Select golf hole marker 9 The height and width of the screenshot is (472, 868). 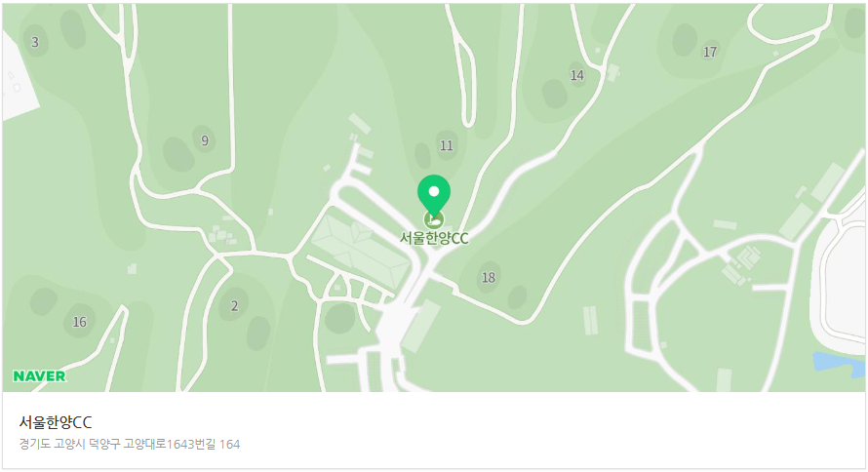(205, 140)
